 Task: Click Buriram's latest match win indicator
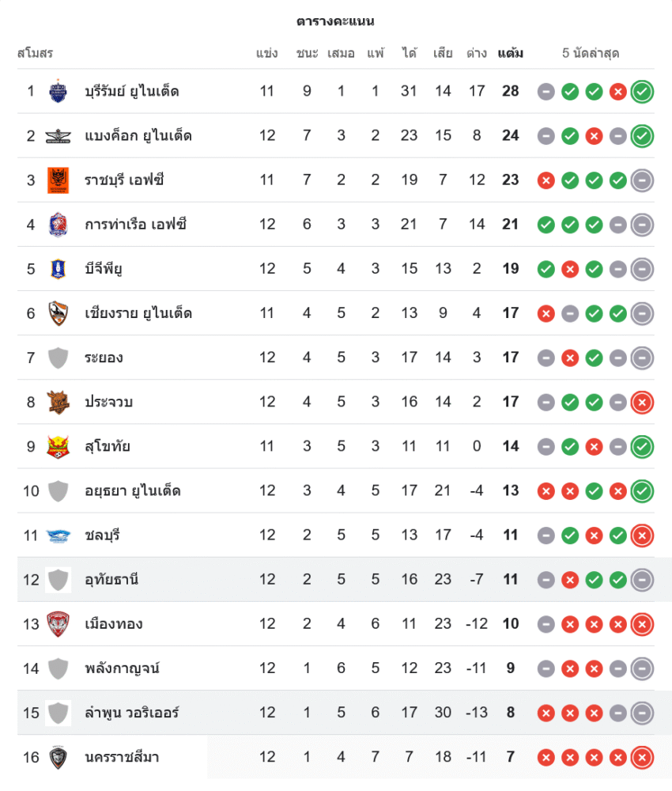tap(642, 91)
